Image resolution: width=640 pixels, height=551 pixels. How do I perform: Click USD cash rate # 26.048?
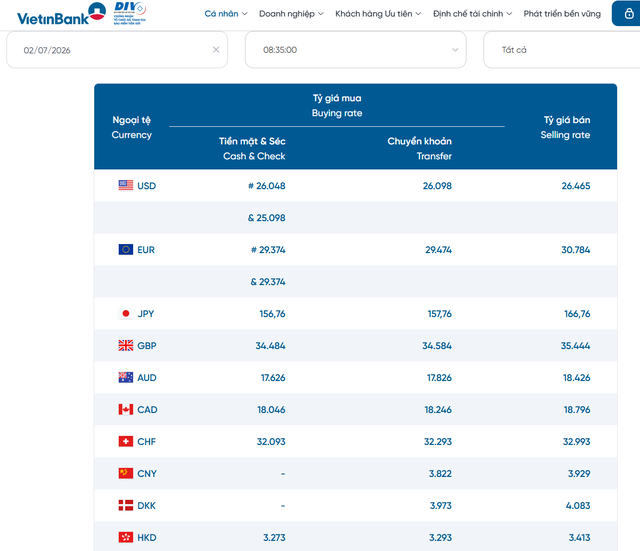click(x=267, y=186)
